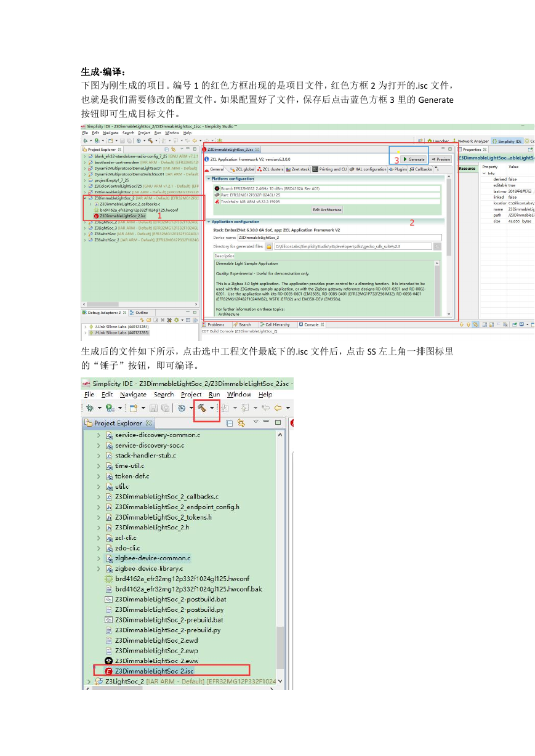Click the generated files directory path field

(x=353, y=246)
